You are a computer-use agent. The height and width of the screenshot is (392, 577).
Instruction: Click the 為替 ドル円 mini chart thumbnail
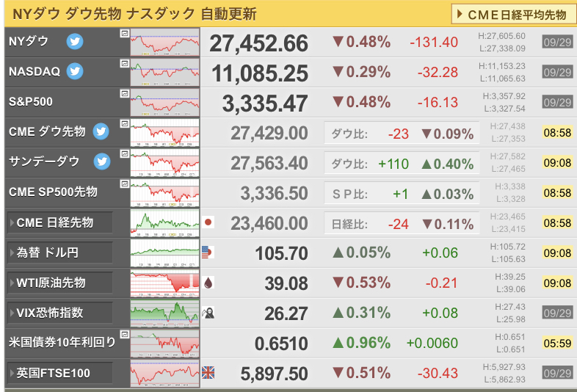tap(165, 253)
